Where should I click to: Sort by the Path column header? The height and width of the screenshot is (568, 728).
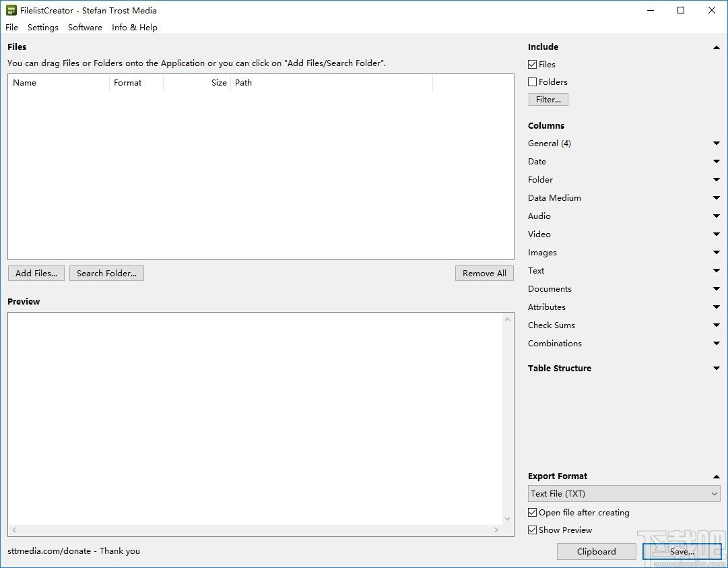pyautogui.click(x=331, y=83)
